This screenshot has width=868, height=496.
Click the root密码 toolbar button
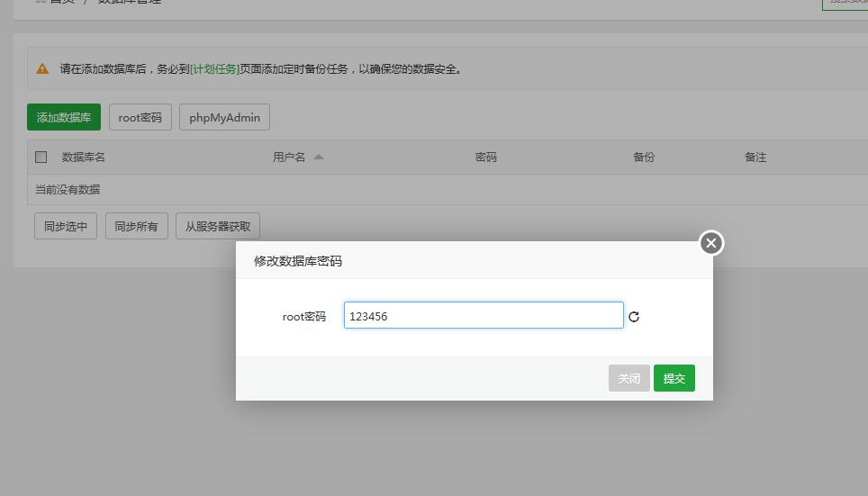click(x=140, y=117)
